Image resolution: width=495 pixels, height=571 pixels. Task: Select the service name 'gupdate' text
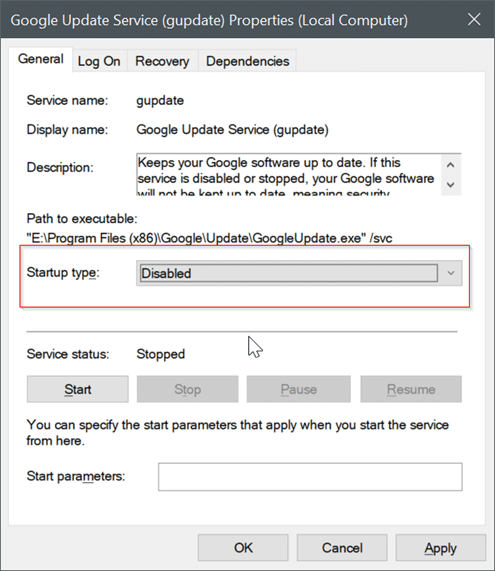click(160, 101)
